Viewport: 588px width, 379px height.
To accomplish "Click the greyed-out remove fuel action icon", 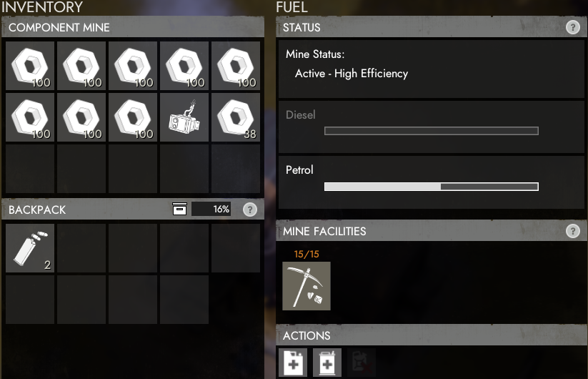I will click(x=362, y=363).
